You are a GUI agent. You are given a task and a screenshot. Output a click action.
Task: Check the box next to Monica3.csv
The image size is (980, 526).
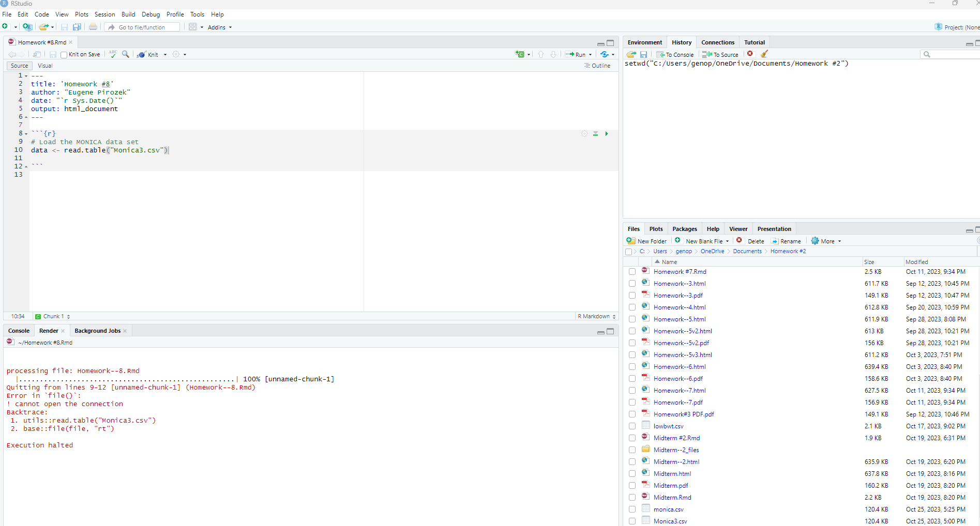[x=632, y=521]
